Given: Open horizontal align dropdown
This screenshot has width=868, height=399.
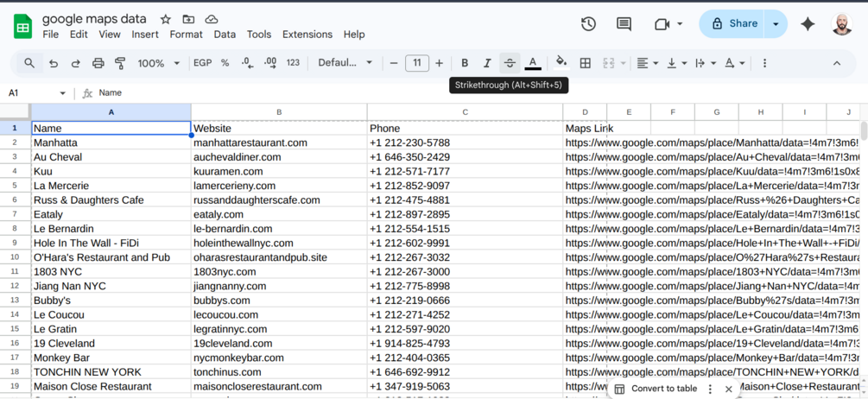Looking at the screenshot, I should click(647, 63).
